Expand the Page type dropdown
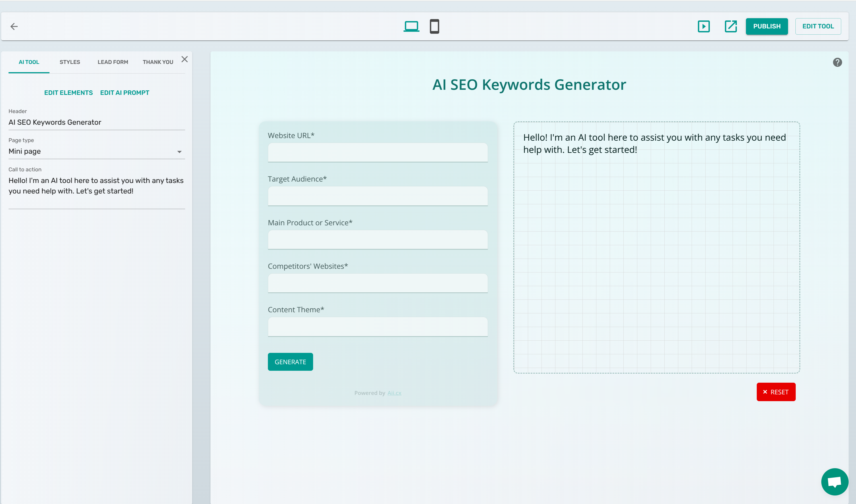 pos(96,151)
